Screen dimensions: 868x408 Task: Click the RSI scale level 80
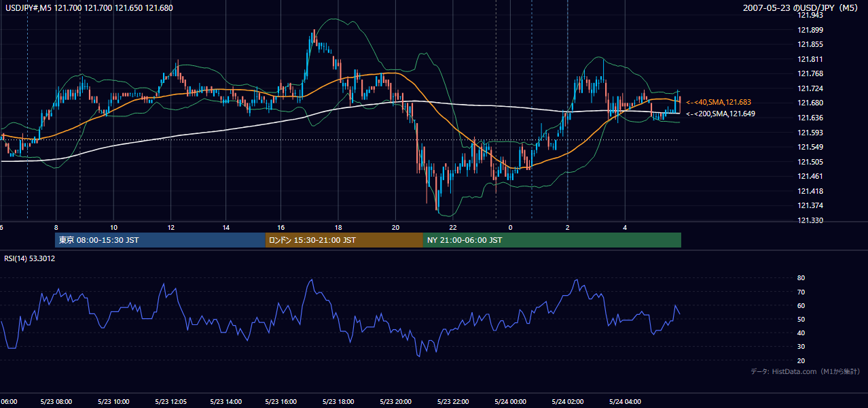(x=801, y=278)
